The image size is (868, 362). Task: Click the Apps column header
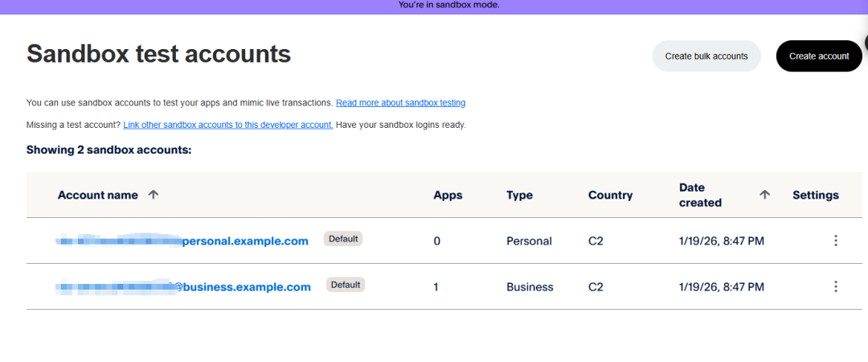point(448,195)
